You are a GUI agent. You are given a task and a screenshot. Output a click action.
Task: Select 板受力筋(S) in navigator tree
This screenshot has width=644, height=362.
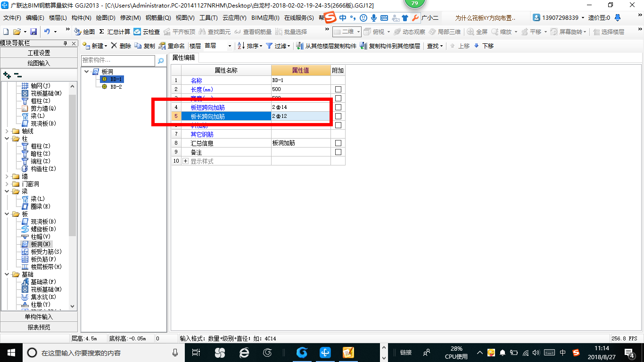[46, 252]
